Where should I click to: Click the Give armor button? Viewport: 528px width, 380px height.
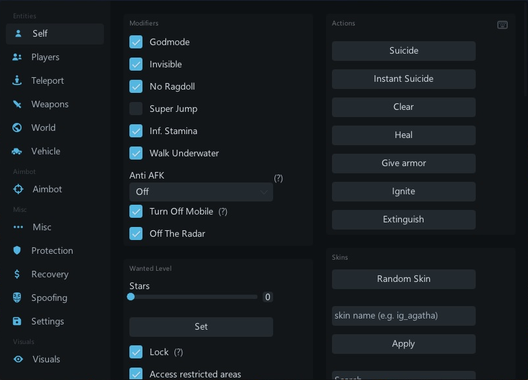click(404, 163)
